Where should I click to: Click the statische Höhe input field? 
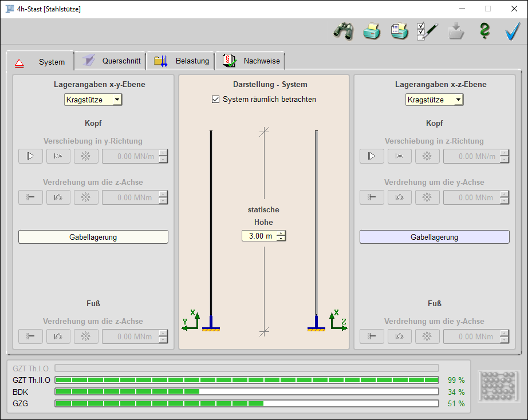pos(259,236)
